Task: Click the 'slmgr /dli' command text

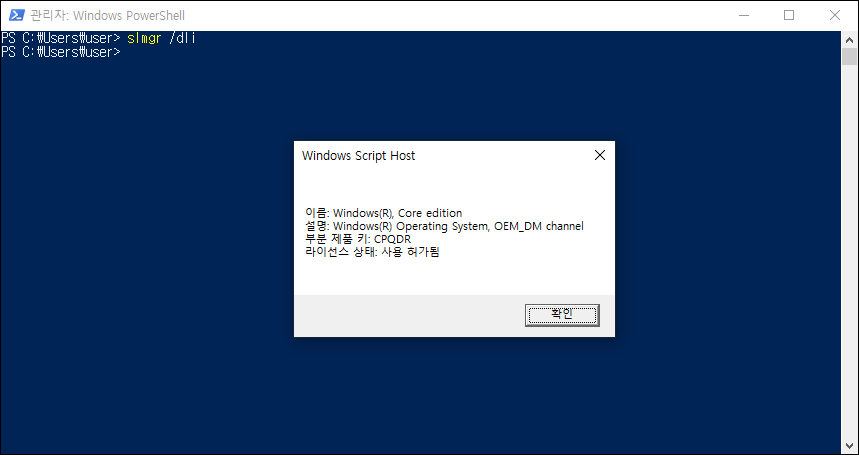Action: tap(161, 38)
